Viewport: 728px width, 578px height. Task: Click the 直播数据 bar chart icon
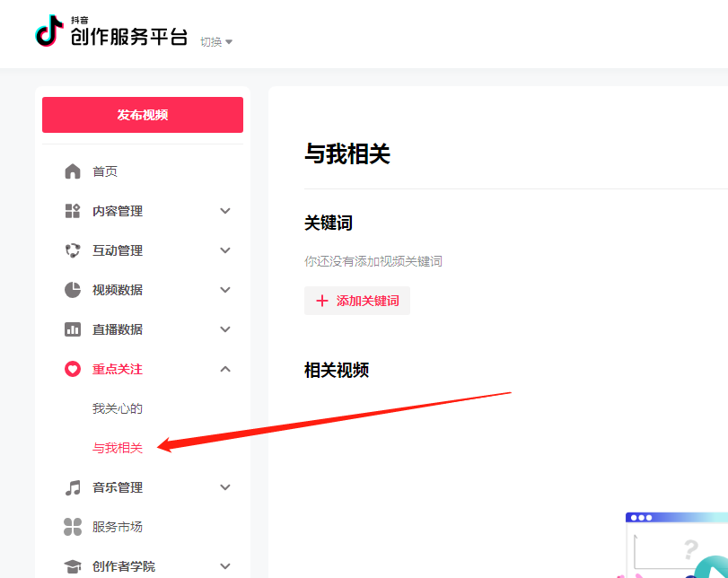pyautogui.click(x=73, y=329)
